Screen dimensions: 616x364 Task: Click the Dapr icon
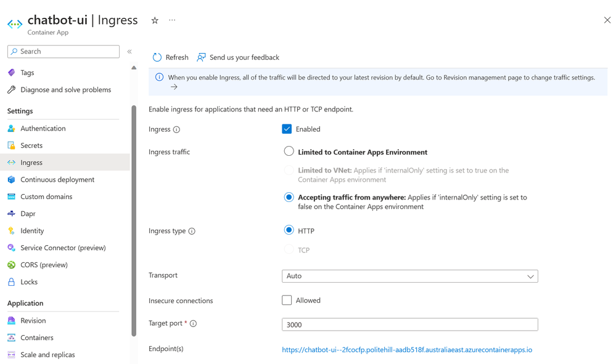[11, 214]
